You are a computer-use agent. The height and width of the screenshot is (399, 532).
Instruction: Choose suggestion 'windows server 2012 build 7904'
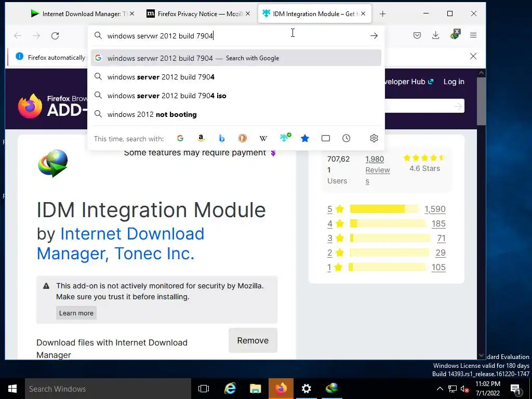coord(236,77)
